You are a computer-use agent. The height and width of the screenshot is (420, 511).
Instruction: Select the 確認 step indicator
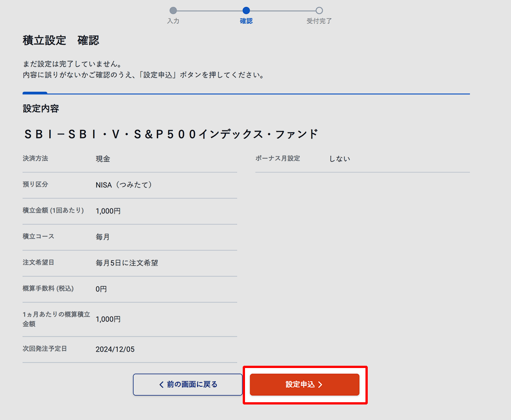[x=246, y=16]
